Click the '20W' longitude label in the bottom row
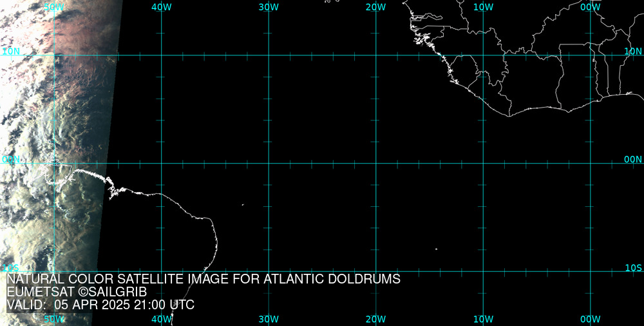 click(x=376, y=319)
